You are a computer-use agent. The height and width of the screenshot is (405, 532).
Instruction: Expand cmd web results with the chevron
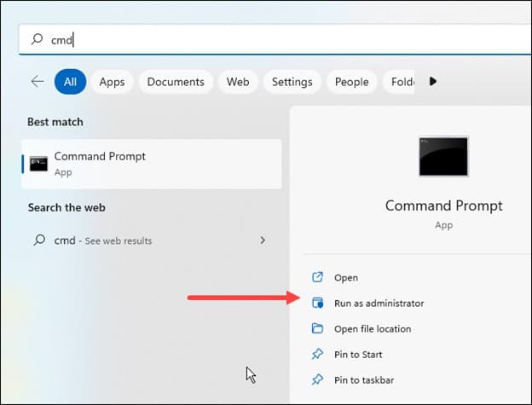tap(263, 240)
